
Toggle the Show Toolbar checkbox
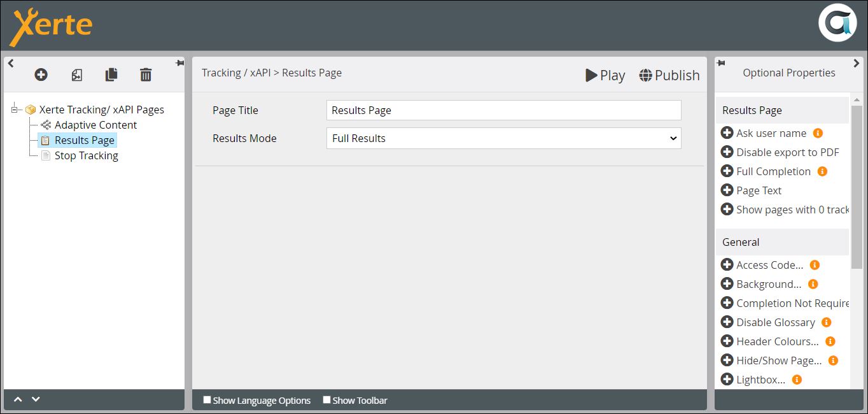click(x=326, y=400)
